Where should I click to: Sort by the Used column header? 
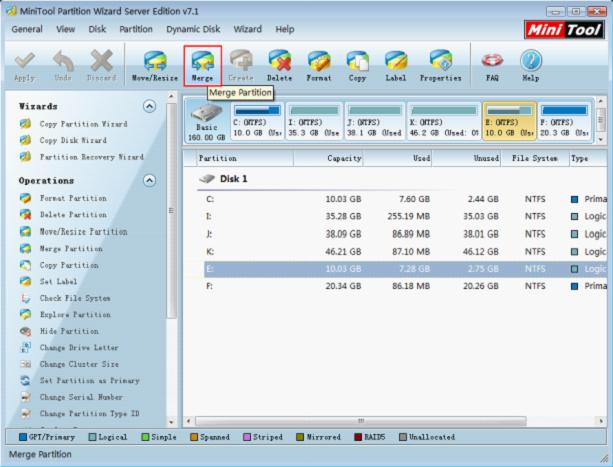click(398, 158)
